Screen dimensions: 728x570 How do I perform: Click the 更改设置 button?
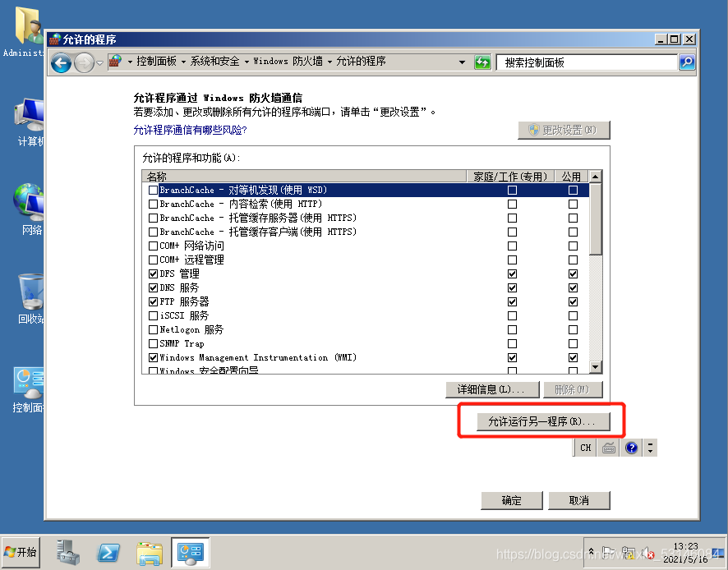point(564,130)
